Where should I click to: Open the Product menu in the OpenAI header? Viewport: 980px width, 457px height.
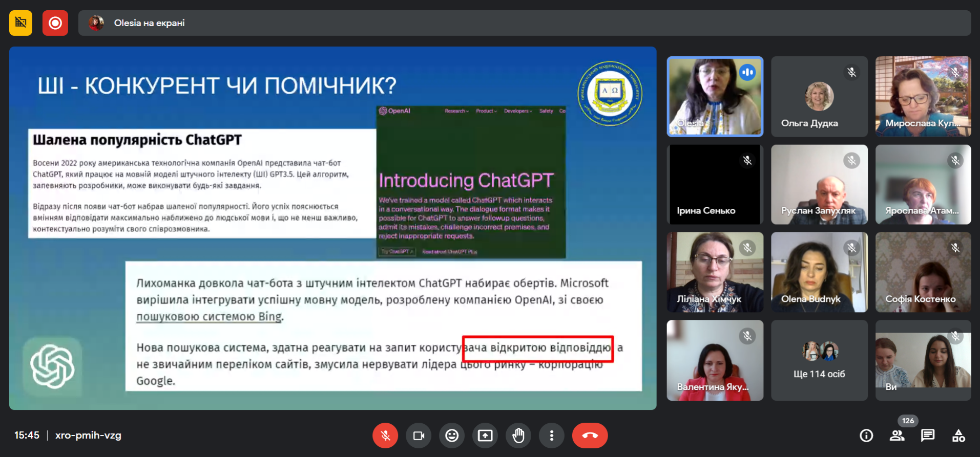[x=486, y=111]
